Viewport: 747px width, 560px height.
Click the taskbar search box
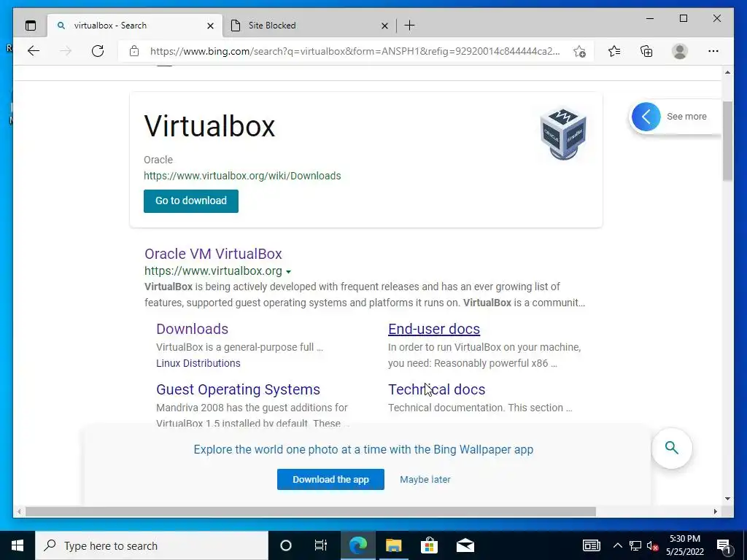pos(152,545)
